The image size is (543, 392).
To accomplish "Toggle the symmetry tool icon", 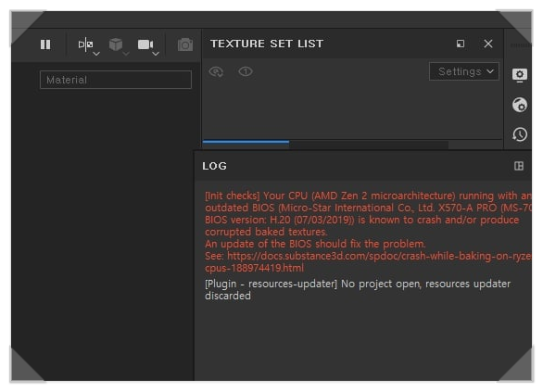I will (85, 44).
